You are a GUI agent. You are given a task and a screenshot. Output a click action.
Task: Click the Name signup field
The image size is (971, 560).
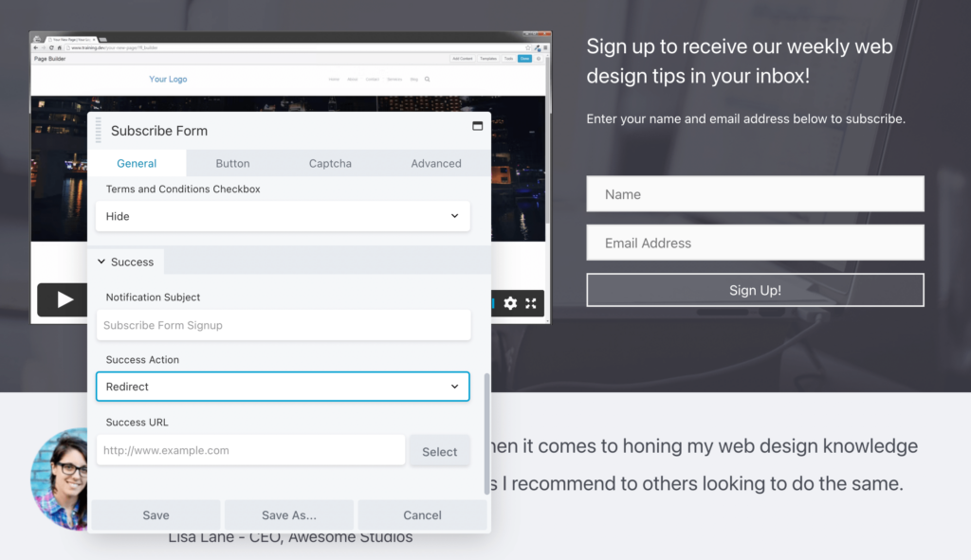[755, 193]
